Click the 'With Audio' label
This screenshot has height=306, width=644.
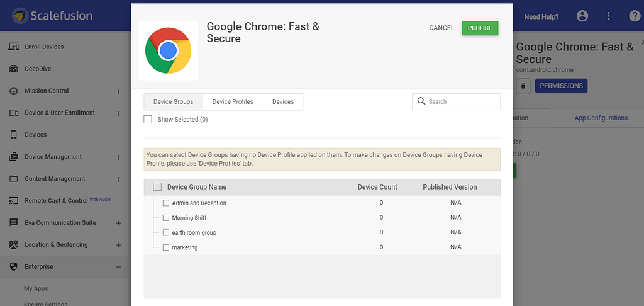tap(100, 199)
